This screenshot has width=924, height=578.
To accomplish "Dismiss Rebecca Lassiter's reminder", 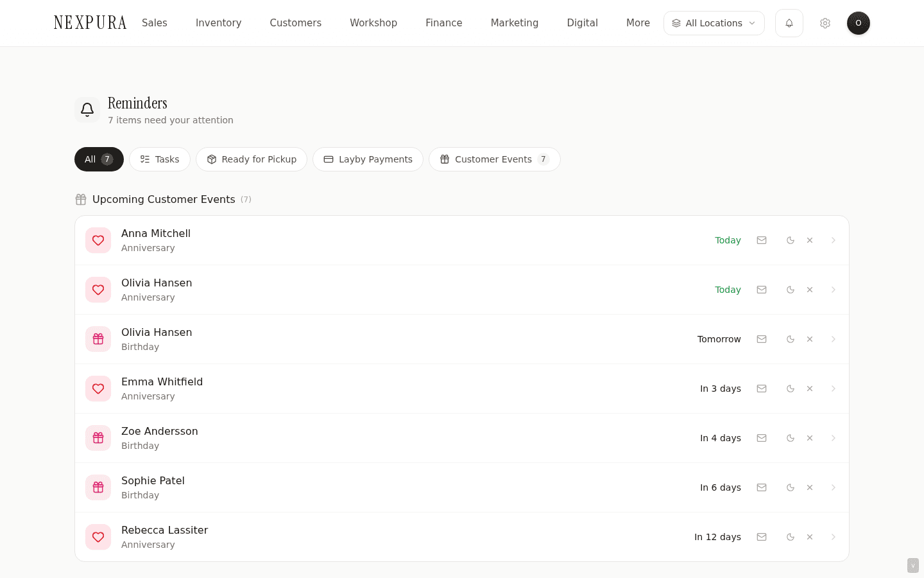I will (810, 537).
